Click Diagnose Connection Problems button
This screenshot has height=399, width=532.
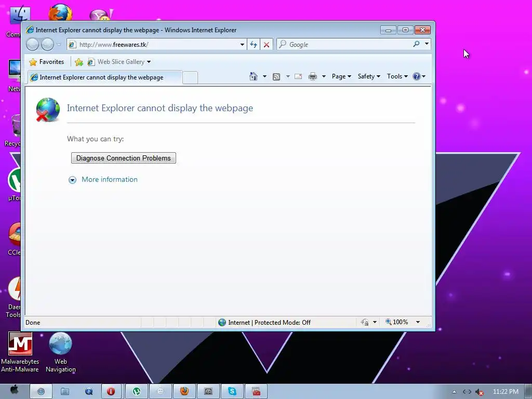(124, 158)
